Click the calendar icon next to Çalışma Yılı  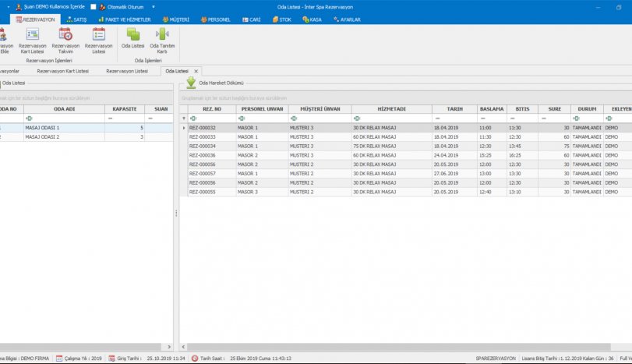click(x=59, y=358)
